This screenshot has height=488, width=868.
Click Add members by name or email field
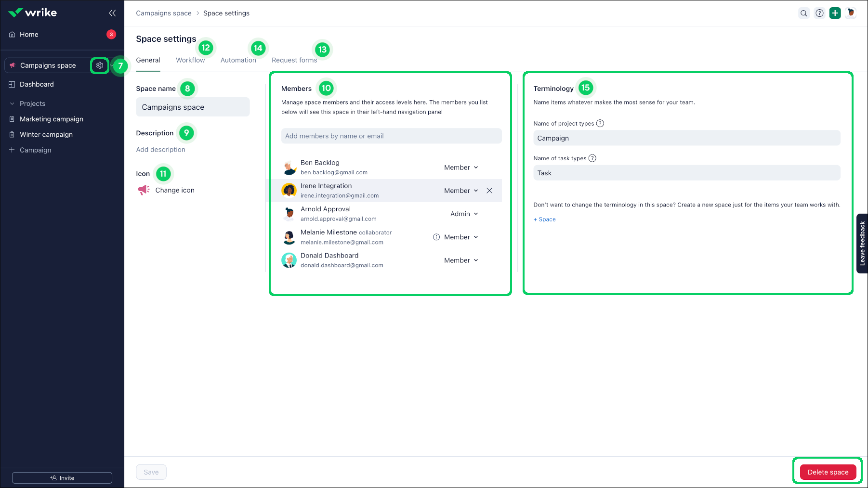(392, 136)
